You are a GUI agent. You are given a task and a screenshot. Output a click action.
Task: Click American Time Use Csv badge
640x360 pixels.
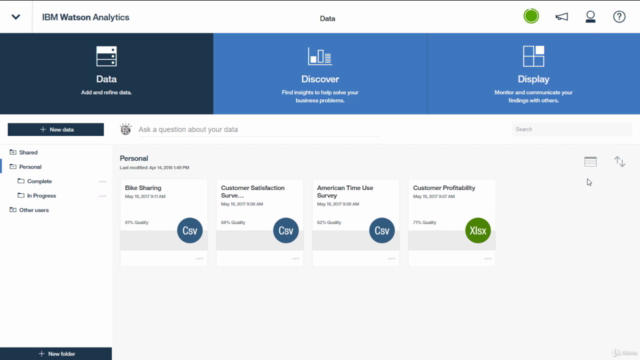[382, 231]
